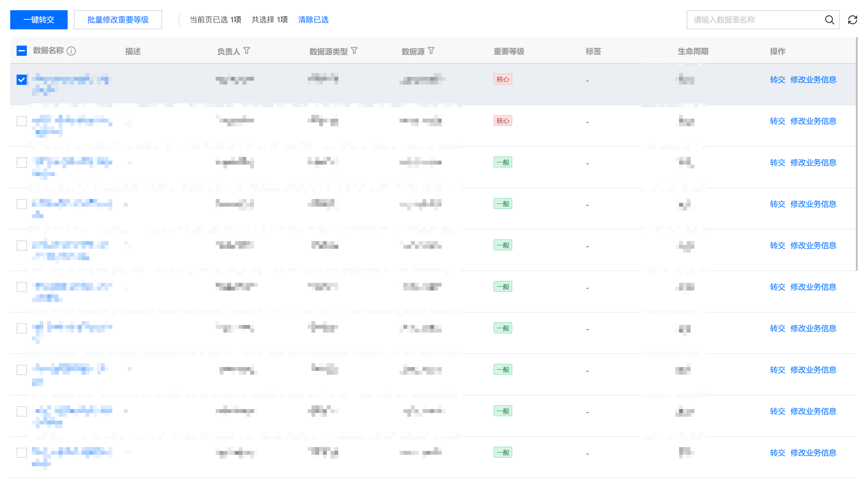Click 修改业务信息 in the second row

coord(813,121)
